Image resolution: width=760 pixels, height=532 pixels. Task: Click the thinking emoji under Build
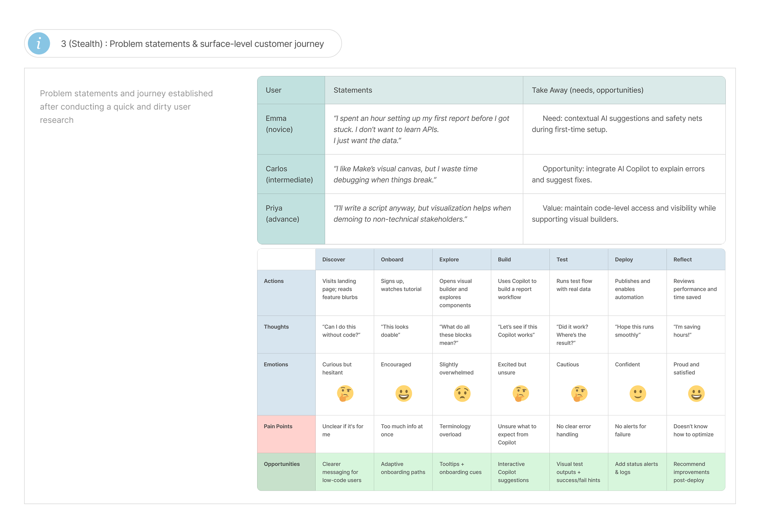point(521,394)
